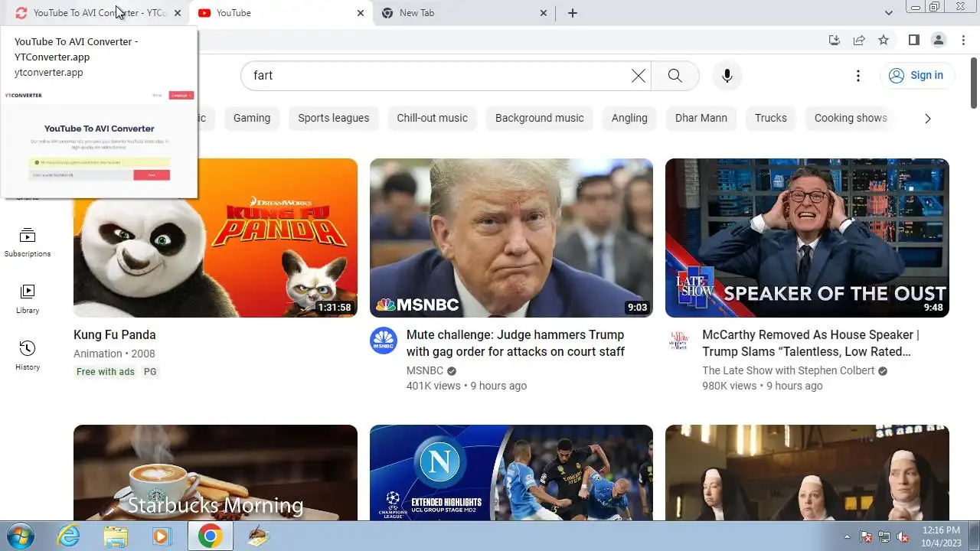
Task: Open UCL Extended Highlights video thumbnail
Action: [x=511, y=472]
